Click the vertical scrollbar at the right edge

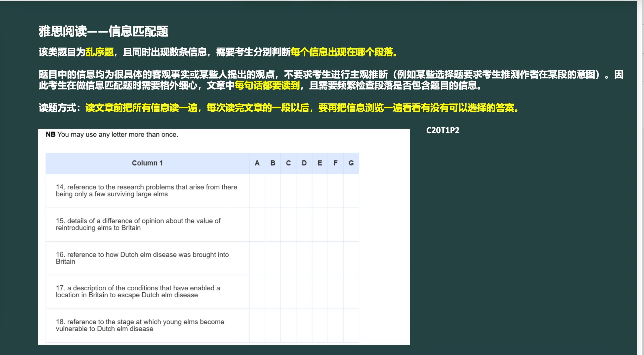click(641, 178)
